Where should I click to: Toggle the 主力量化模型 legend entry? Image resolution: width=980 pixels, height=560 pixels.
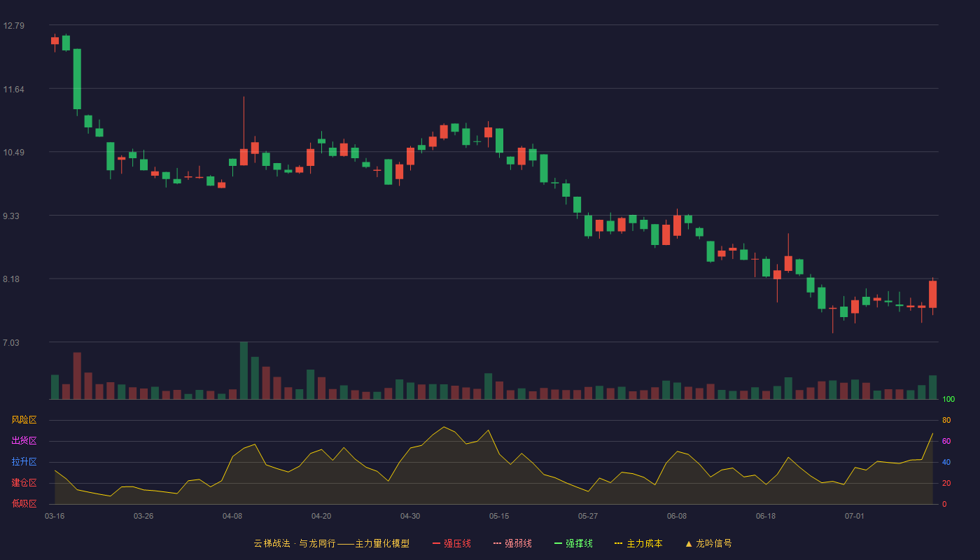click(x=332, y=543)
